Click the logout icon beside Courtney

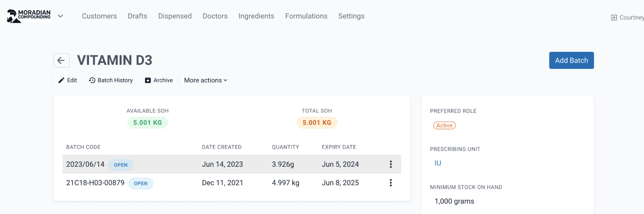(x=614, y=18)
